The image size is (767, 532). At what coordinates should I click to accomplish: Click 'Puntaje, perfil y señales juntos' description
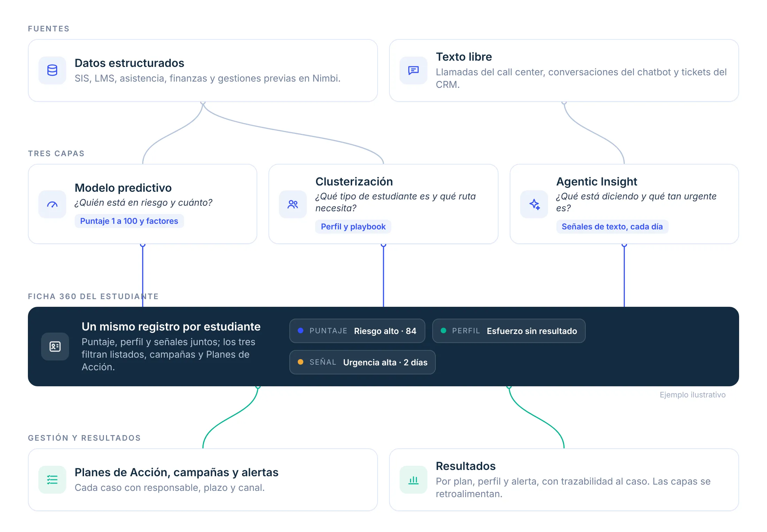point(168,355)
